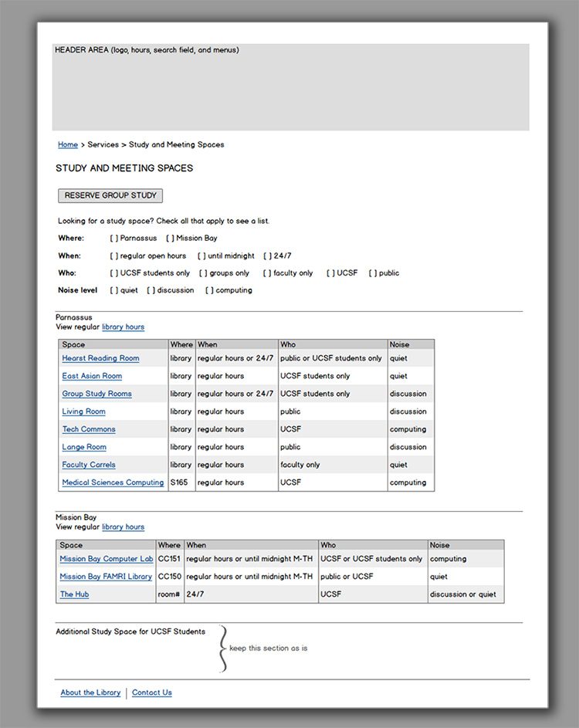Open the Hearst Reading Room link
Screen dimensions: 579x728
coord(100,358)
